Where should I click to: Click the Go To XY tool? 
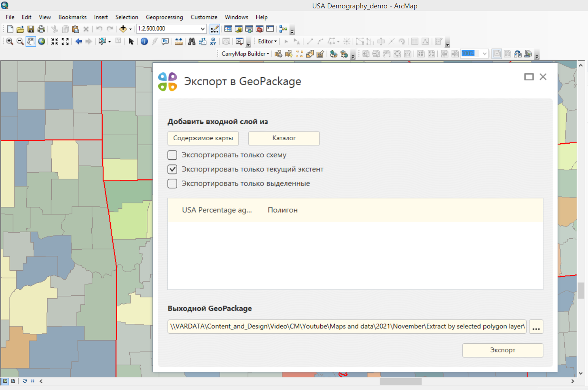(x=213, y=41)
